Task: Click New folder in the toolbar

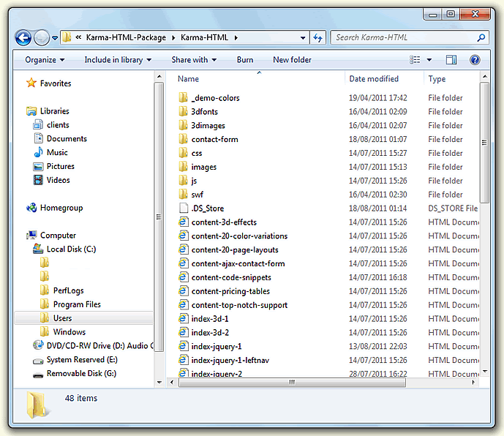Action: coord(292,60)
